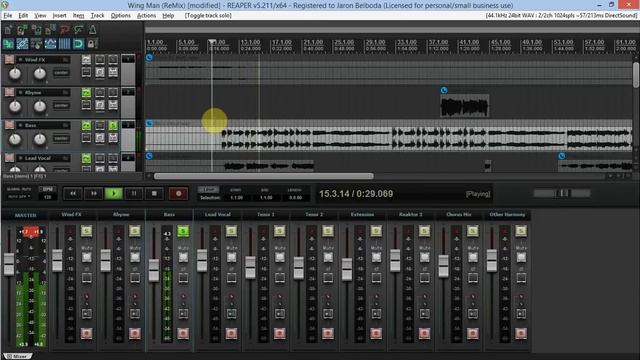Click the Bass mixer volume fader
This screenshot has height=360, width=640.
[x=153, y=270]
